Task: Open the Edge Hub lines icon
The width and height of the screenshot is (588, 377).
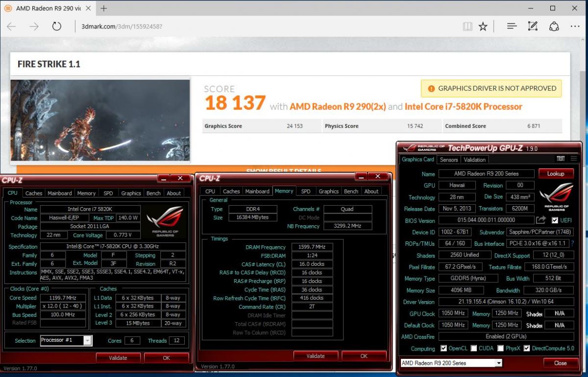Action: click(x=512, y=26)
